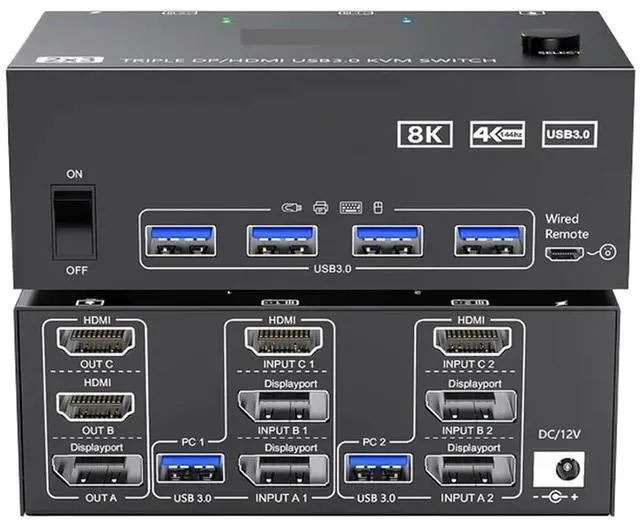
Task: Click the USB flash drive icon
Action: 291,208
